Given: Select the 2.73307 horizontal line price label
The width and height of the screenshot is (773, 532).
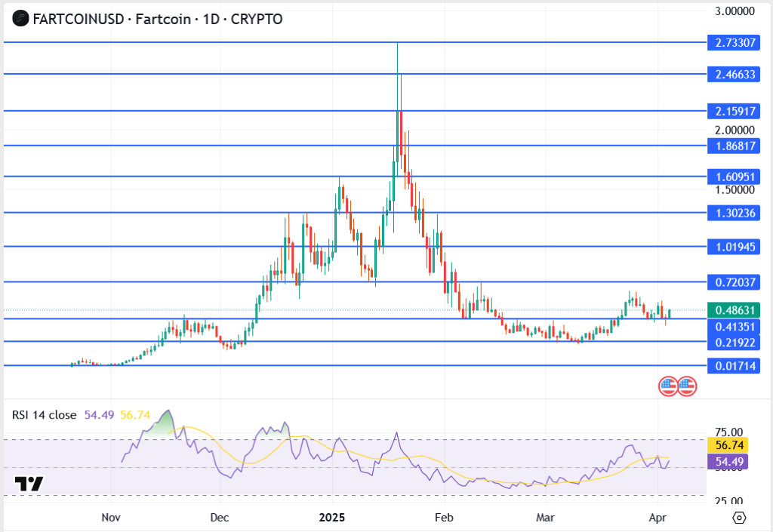Looking at the screenshot, I should pyautogui.click(x=735, y=43).
